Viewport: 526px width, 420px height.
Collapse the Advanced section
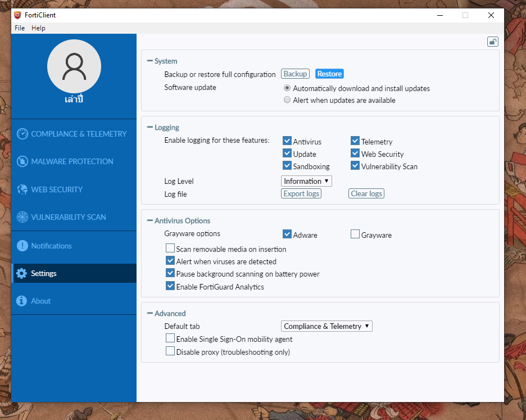pyautogui.click(x=150, y=314)
